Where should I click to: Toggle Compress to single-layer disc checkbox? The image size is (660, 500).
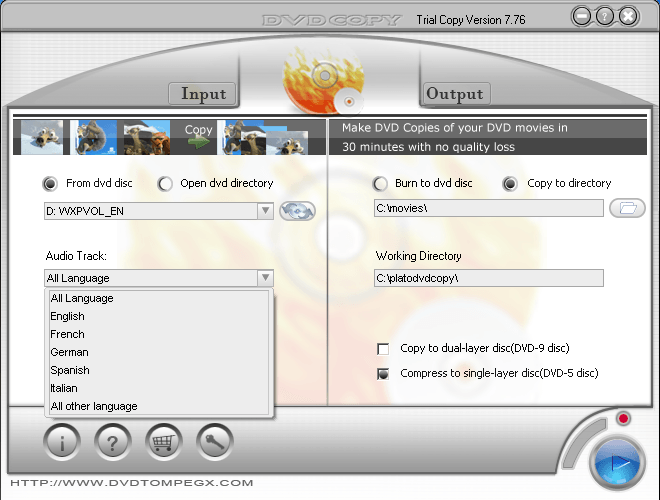[x=383, y=374]
